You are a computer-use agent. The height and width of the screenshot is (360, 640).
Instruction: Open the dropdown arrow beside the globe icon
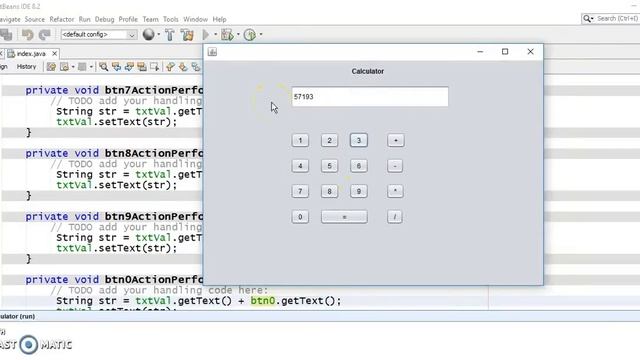pyautogui.click(x=159, y=35)
